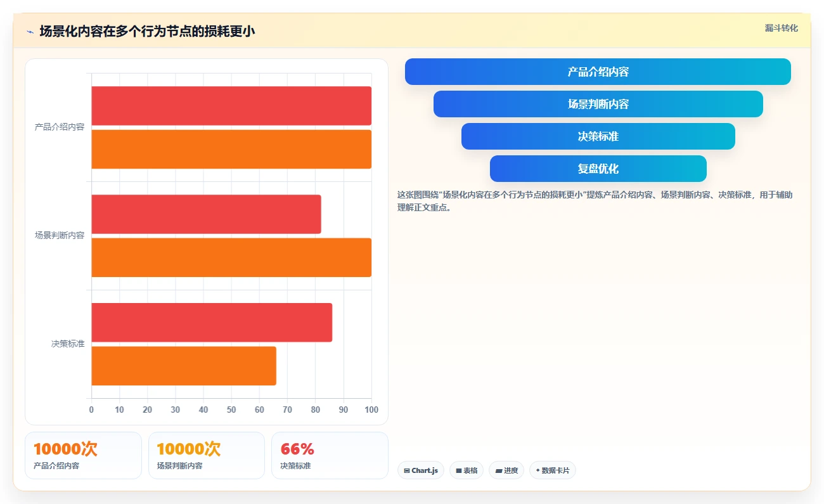Viewport: 824px width, 504px height.
Task: Click the x-axis value 0
Action: point(91,410)
